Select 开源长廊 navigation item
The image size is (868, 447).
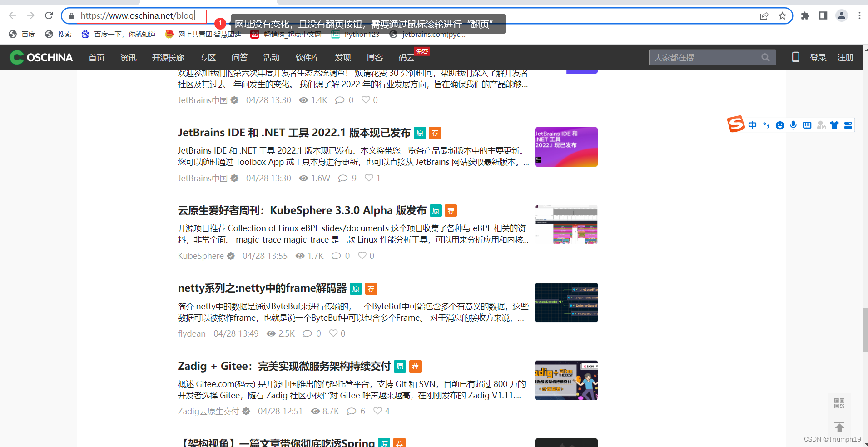click(168, 57)
